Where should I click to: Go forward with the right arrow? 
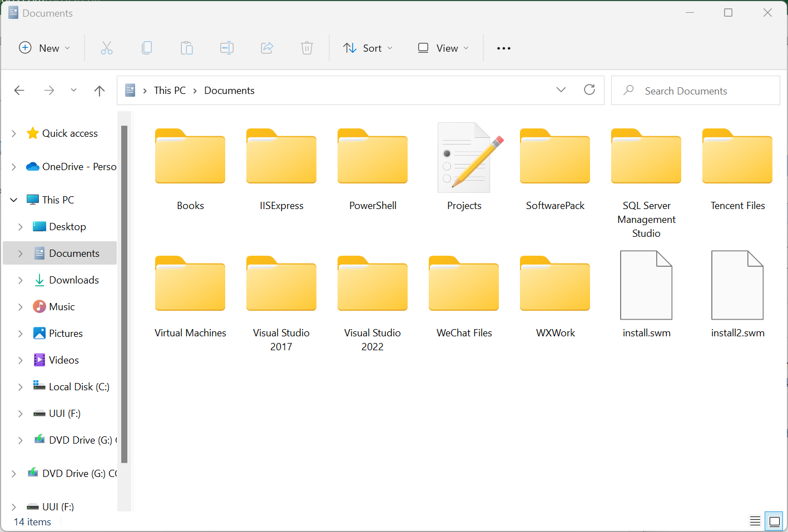[x=49, y=91]
